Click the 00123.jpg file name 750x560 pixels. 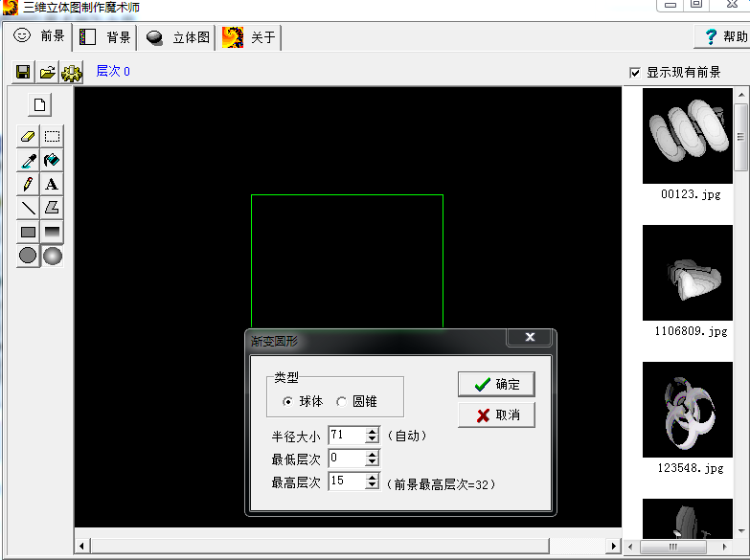coord(691,194)
